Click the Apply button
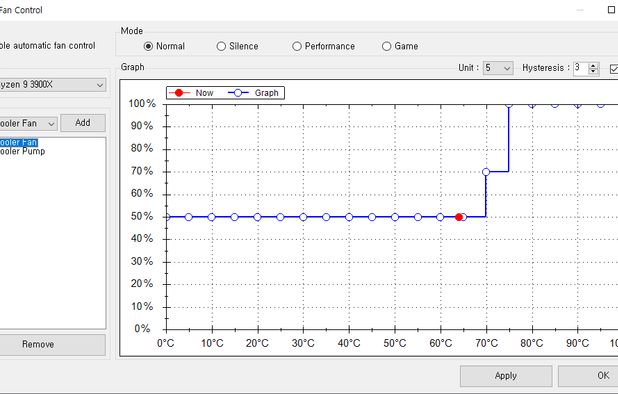Screen dimensions: 618x394 pyautogui.click(x=506, y=375)
